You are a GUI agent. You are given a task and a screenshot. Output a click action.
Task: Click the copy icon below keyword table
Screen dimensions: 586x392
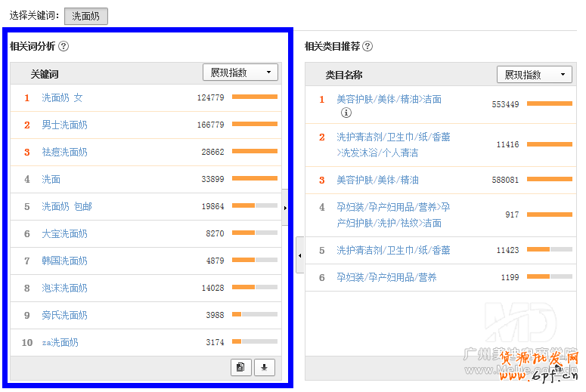click(x=240, y=367)
